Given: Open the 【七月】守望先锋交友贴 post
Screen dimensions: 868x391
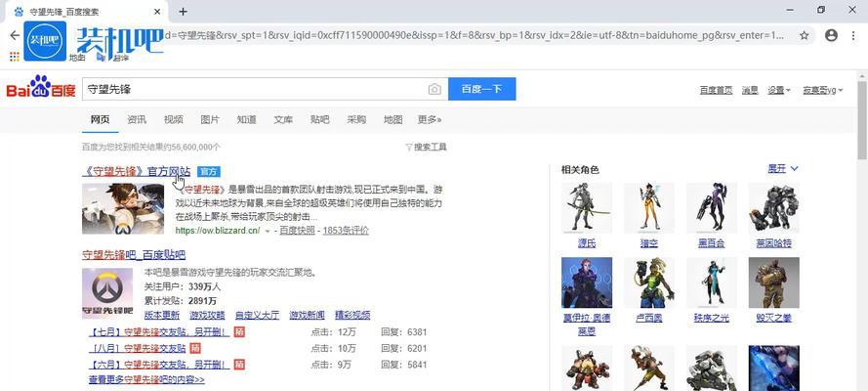Looking at the screenshot, I should click(x=159, y=332).
